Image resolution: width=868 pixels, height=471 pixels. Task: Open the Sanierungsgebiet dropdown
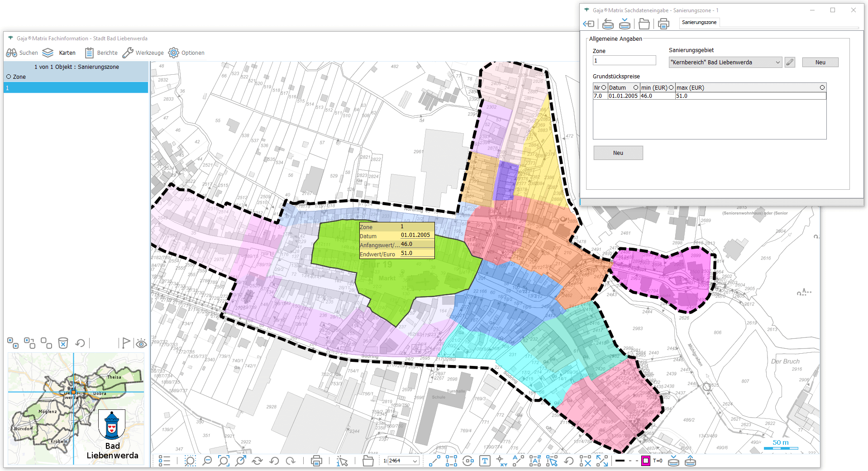tap(777, 62)
